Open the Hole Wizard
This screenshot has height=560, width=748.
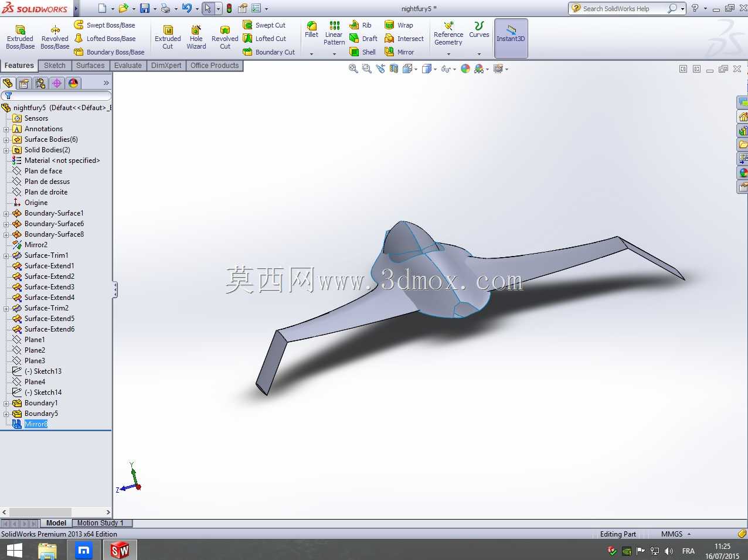(x=196, y=37)
